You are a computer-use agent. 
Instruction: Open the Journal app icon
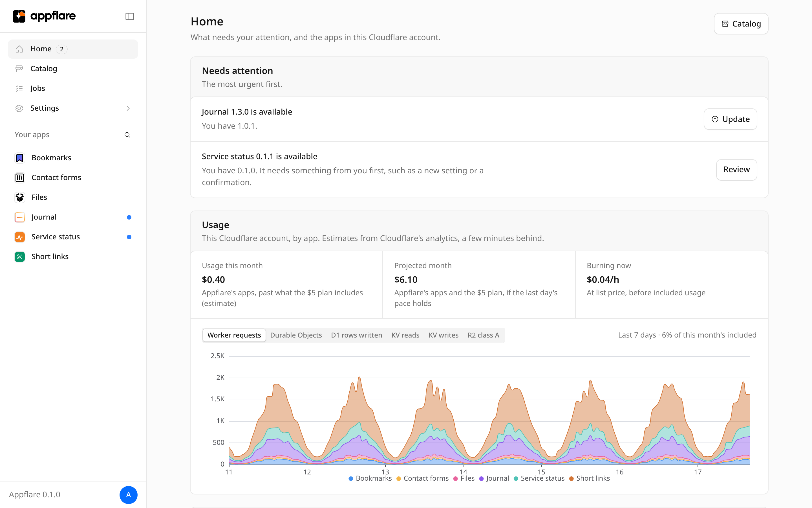(x=20, y=217)
